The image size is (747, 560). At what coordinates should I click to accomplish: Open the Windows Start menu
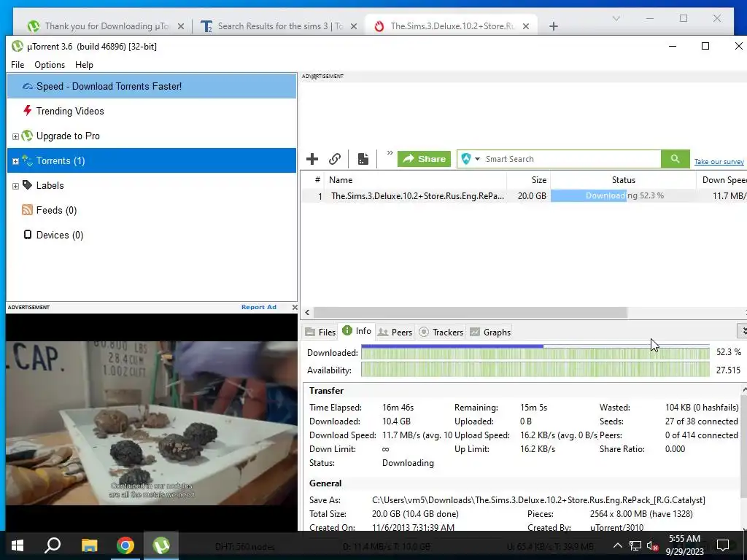click(18, 545)
